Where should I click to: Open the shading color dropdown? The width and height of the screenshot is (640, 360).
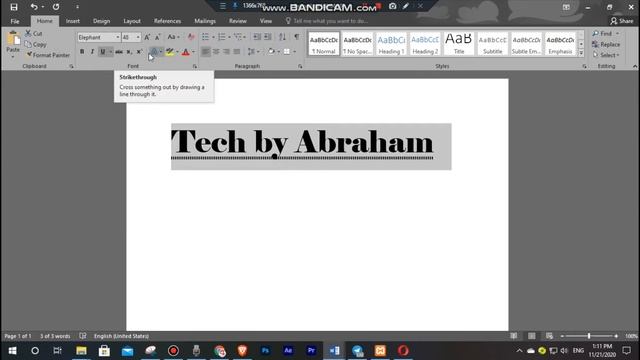tap(279, 52)
